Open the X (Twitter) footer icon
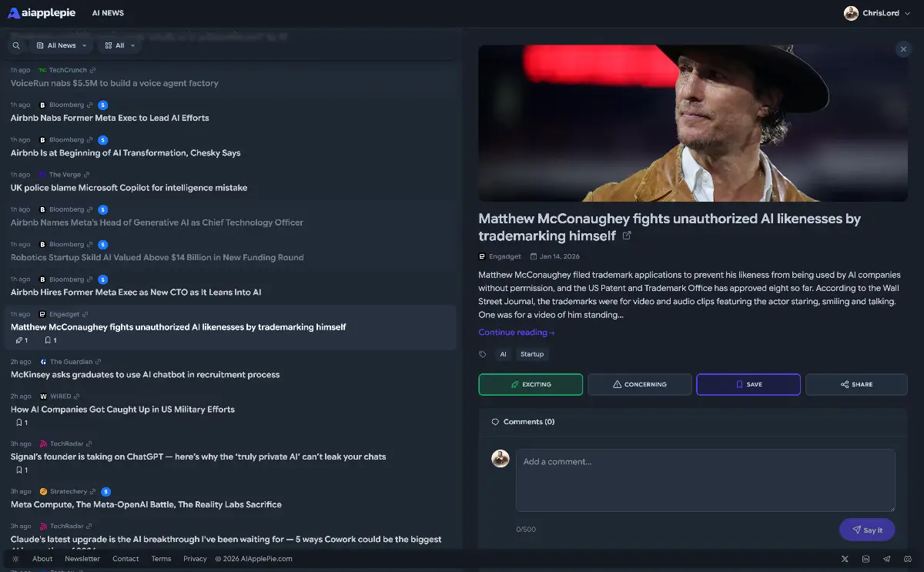 (x=845, y=559)
